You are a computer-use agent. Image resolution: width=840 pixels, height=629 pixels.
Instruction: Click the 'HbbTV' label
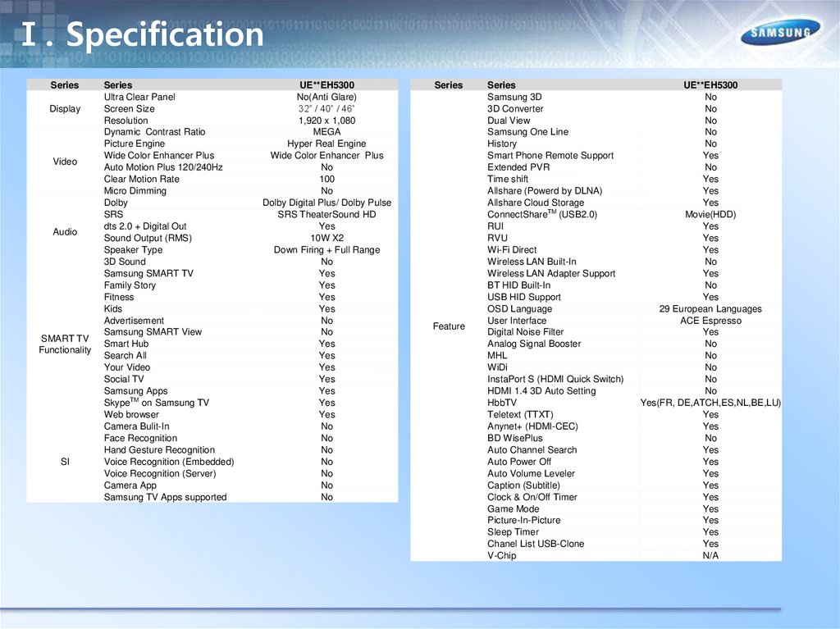pos(501,403)
